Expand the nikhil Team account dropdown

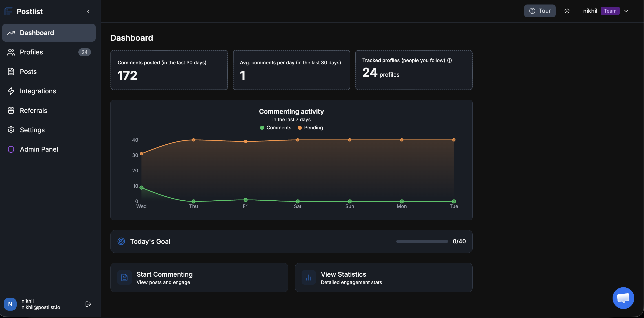tap(626, 11)
